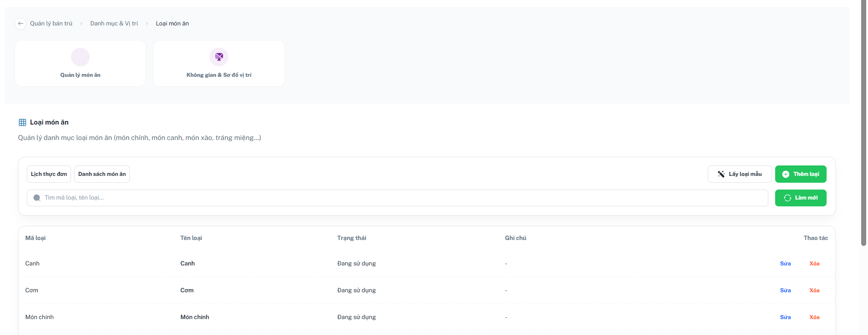
Task: Click the search magnifier icon in search box
Action: (37, 198)
